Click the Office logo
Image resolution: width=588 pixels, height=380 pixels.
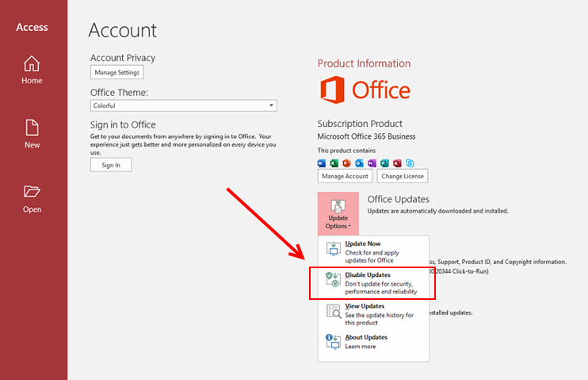click(x=365, y=90)
